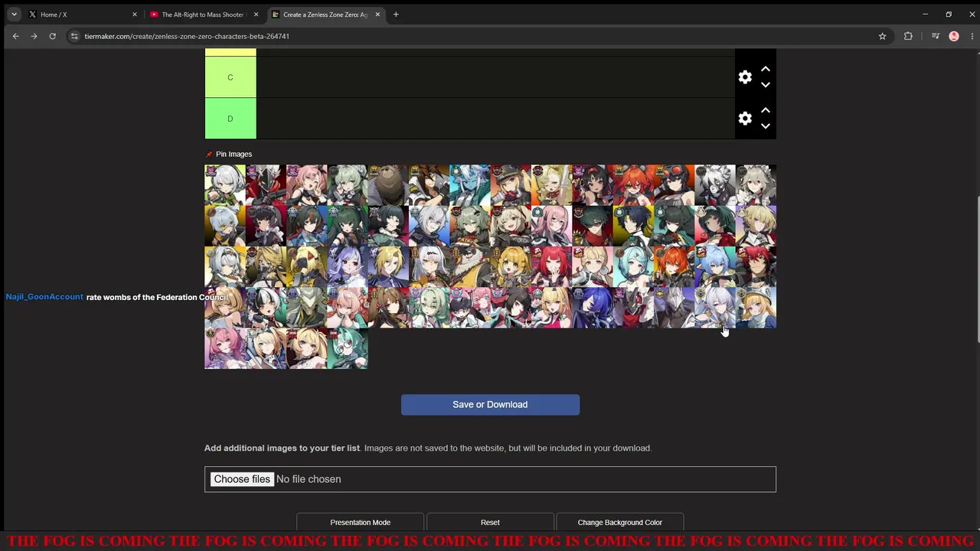Click Change Background Color
Viewport: 980px width, 551px height.
pos(620,522)
